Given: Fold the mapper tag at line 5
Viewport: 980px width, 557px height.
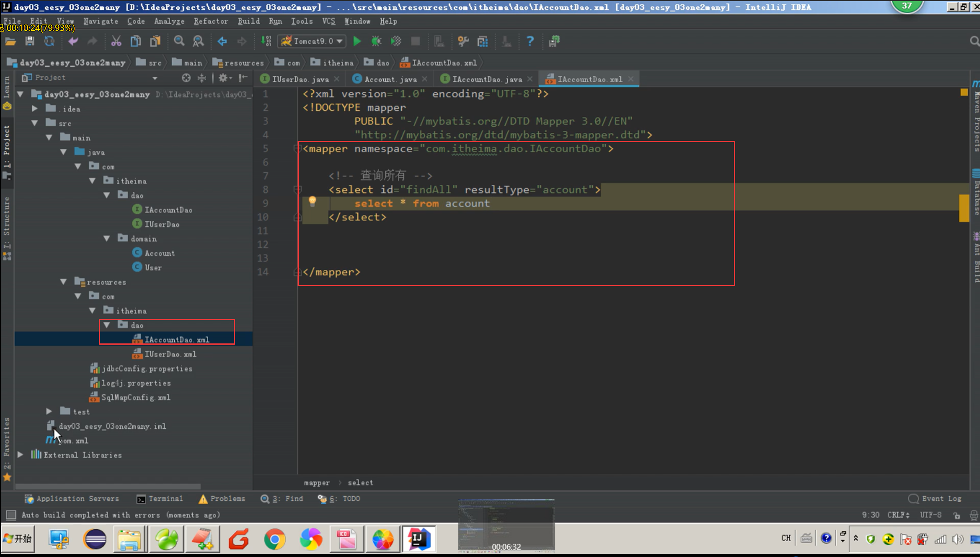Looking at the screenshot, I should (297, 149).
